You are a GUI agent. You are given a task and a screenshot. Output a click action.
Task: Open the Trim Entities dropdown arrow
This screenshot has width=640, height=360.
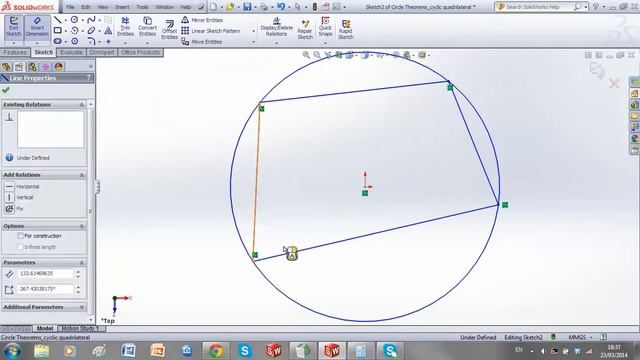coord(125,42)
